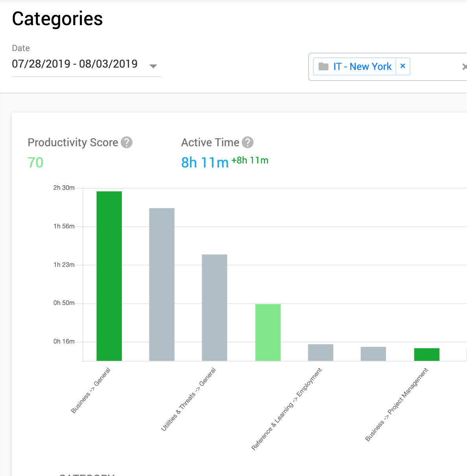
Task: Clear all filters in group selector
Action: point(464,67)
